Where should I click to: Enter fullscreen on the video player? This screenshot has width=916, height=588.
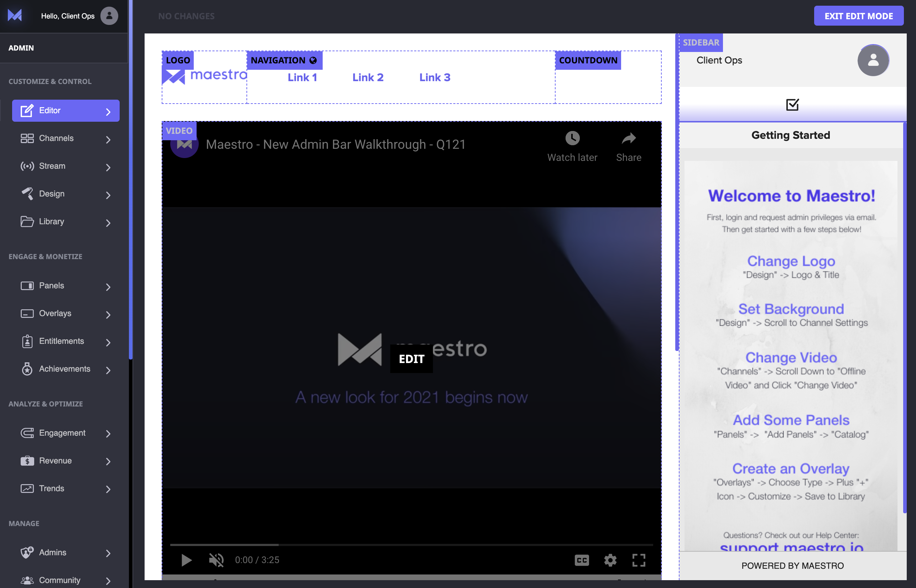click(x=639, y=560)
